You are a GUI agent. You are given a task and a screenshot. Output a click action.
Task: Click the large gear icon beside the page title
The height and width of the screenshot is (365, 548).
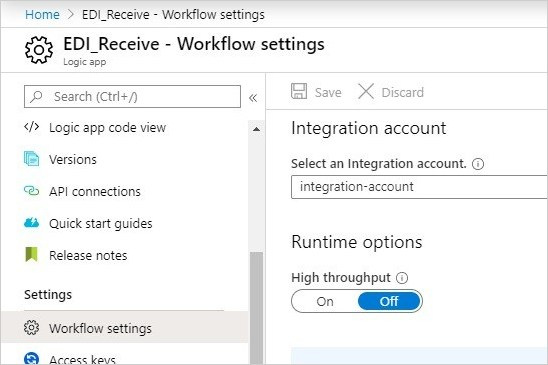click(x=39, y=50)
